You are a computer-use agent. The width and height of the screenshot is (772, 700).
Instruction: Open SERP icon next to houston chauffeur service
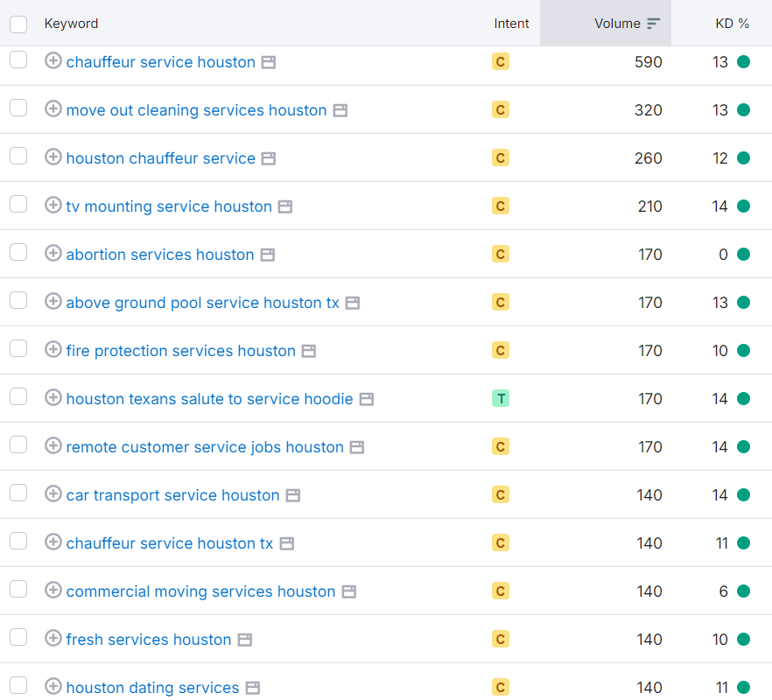[x=269, y=158]
